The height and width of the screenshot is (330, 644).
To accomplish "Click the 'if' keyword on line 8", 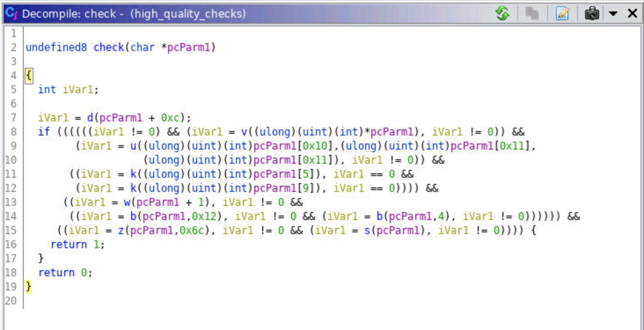I will 44,132.
